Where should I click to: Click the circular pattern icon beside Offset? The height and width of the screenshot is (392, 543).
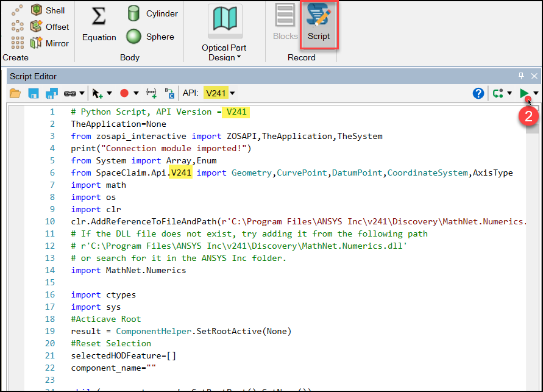click(17, 26)
